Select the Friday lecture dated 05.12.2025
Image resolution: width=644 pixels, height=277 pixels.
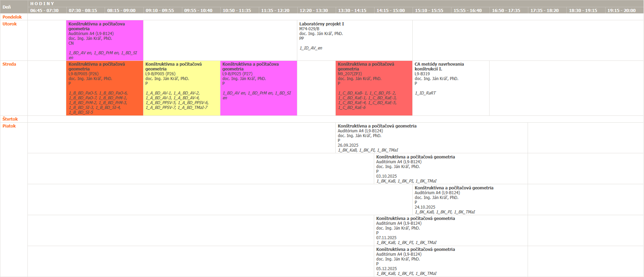(x=450, y=261)
